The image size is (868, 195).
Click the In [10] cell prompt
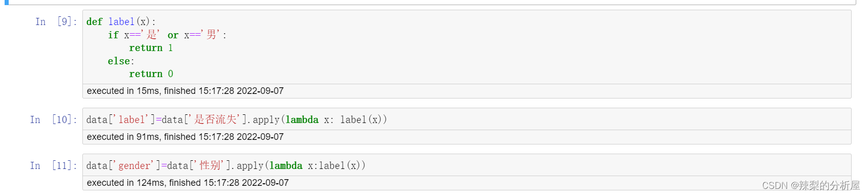pos(54,119)
